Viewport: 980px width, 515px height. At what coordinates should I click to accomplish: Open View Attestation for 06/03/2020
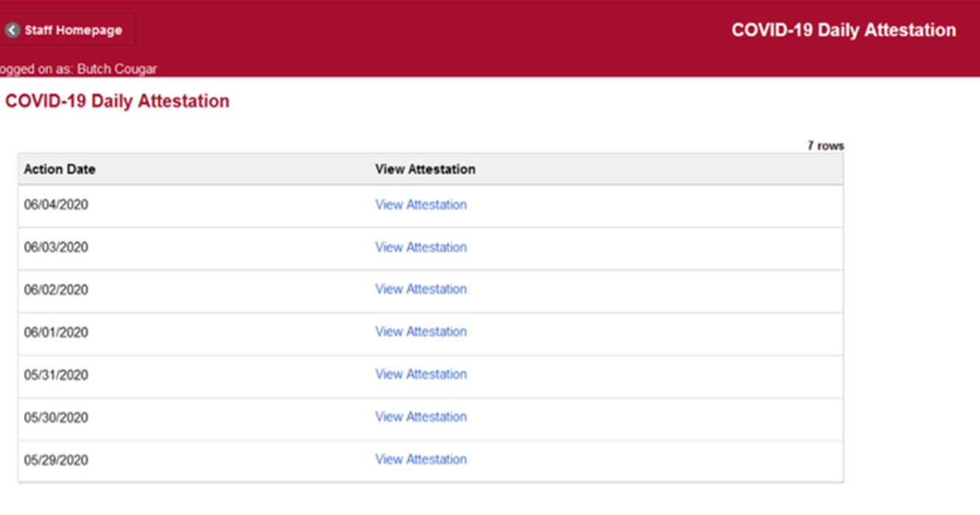[x=420, y=247]
